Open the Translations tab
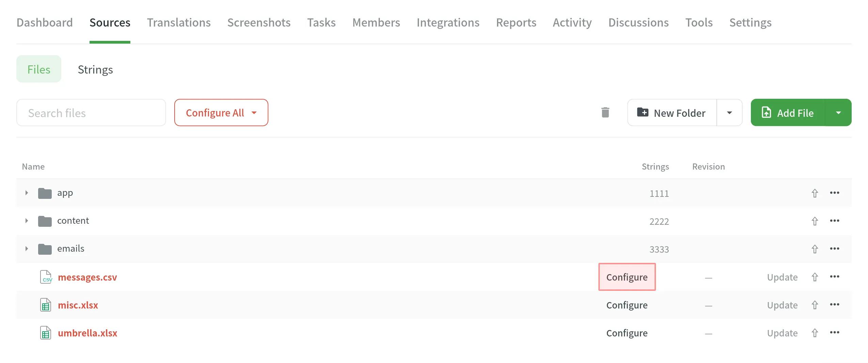 click(178, 22)
